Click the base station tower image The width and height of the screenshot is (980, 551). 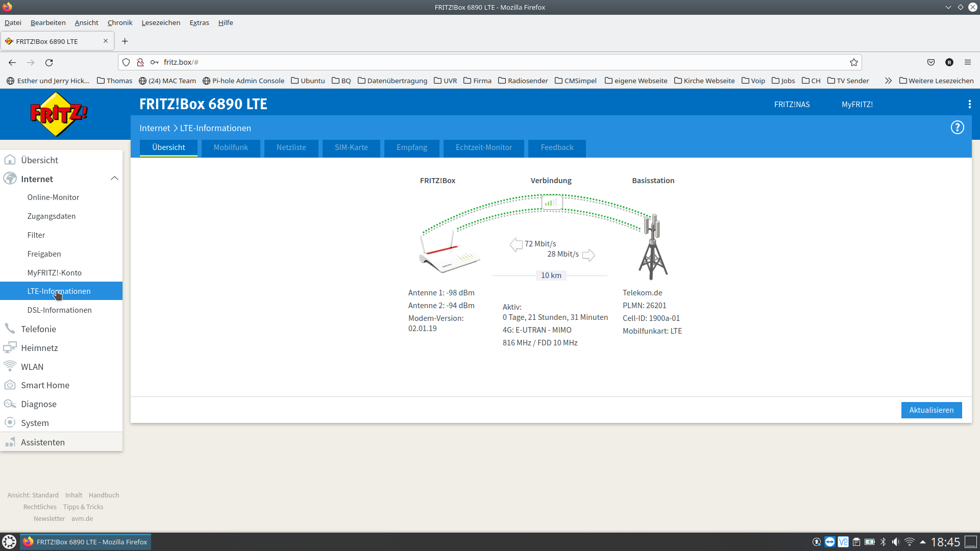click(x=653, y=247)
